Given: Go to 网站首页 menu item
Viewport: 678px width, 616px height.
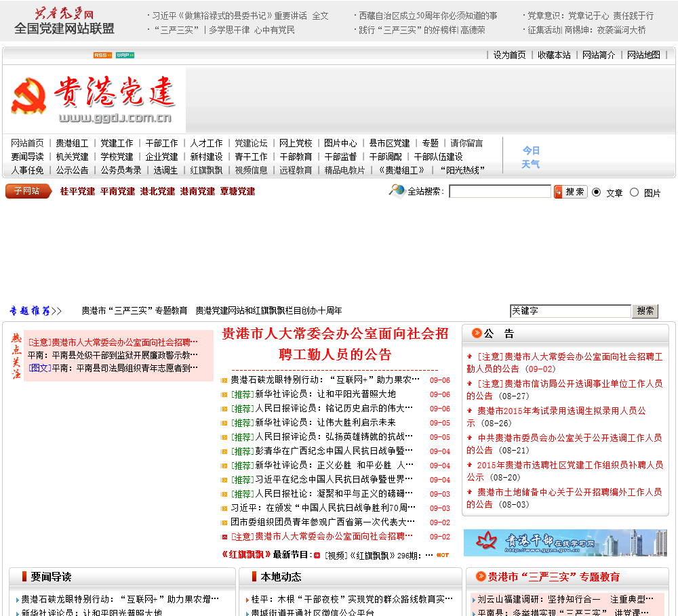Looking at the screenshot, I should pos(27,143).
